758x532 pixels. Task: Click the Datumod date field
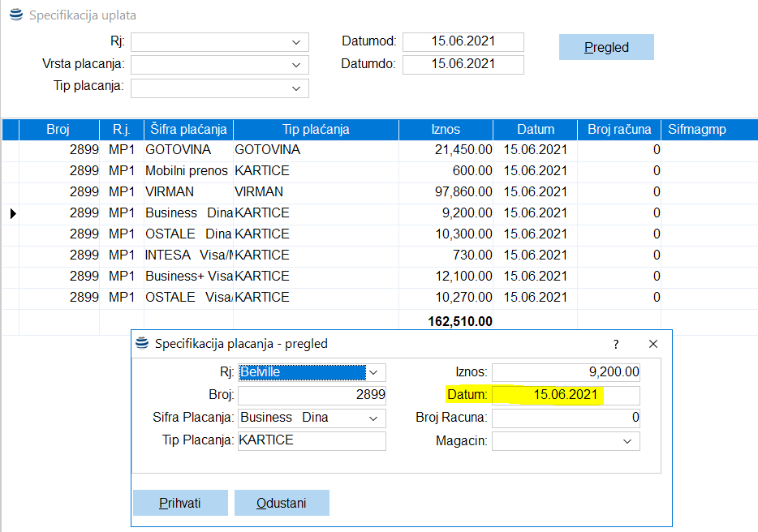click(x=463, y=41)
